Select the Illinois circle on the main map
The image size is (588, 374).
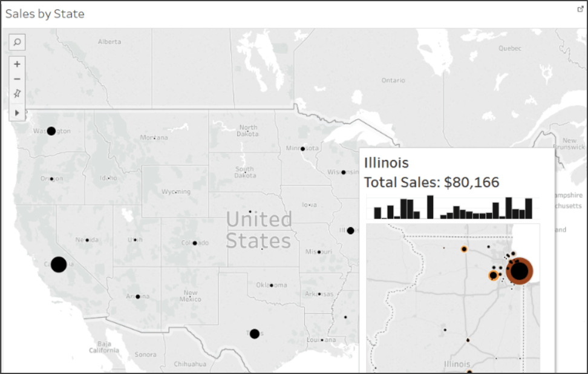tap(350, 231)
